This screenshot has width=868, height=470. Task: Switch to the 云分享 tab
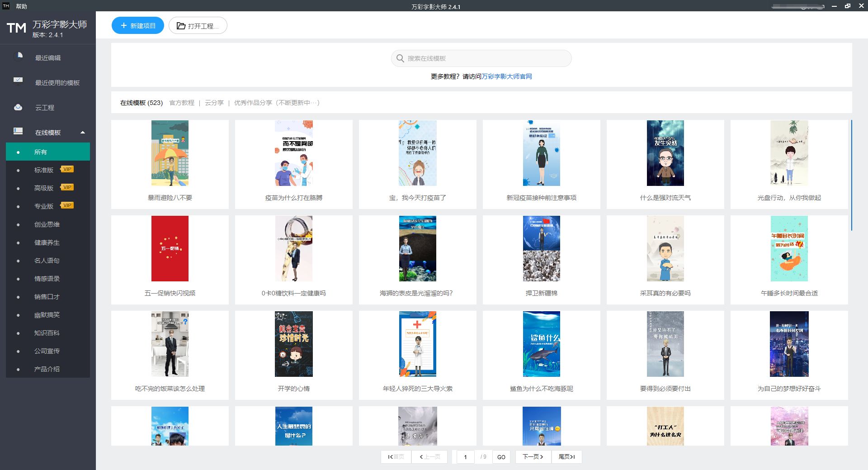click(x=214, y=103)
